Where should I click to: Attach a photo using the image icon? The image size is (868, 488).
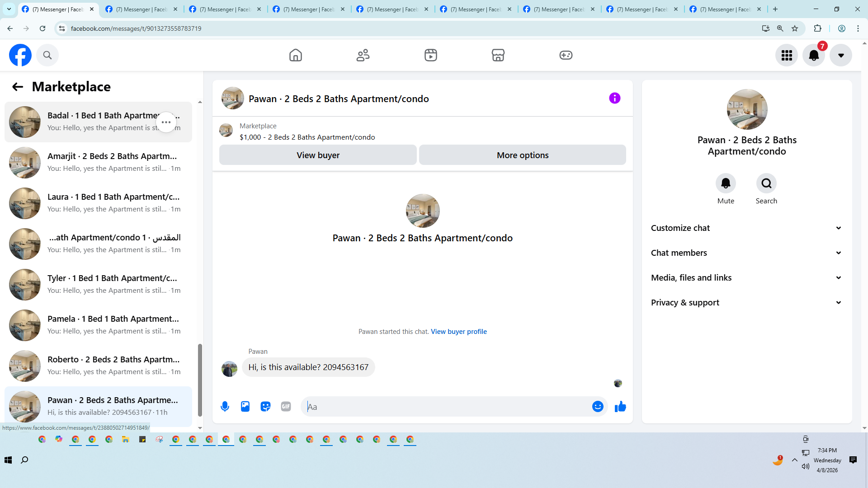point(245,407)
